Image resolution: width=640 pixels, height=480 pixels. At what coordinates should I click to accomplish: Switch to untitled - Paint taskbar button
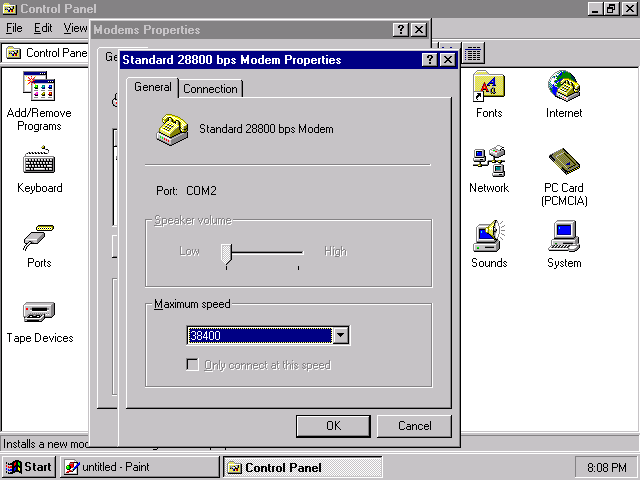[x=140, y=467]
